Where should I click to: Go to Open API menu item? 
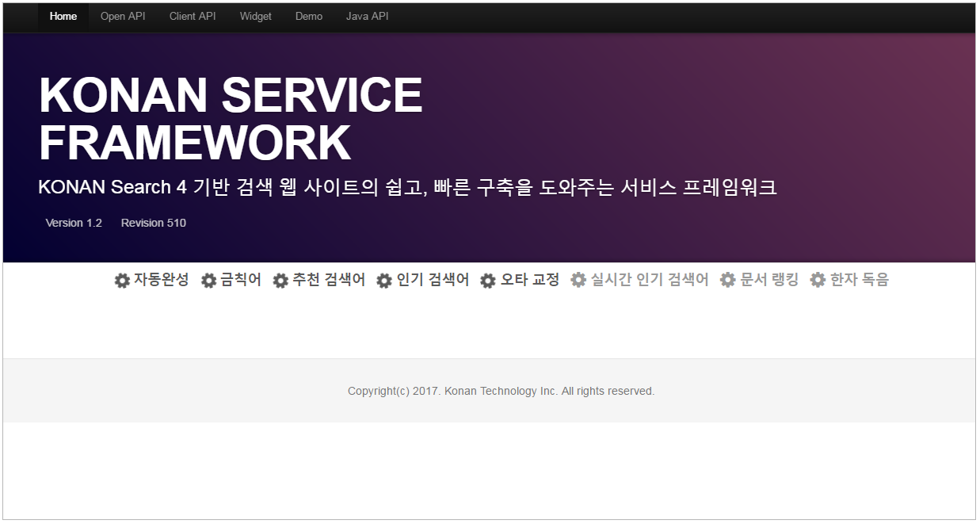point(123,17)
